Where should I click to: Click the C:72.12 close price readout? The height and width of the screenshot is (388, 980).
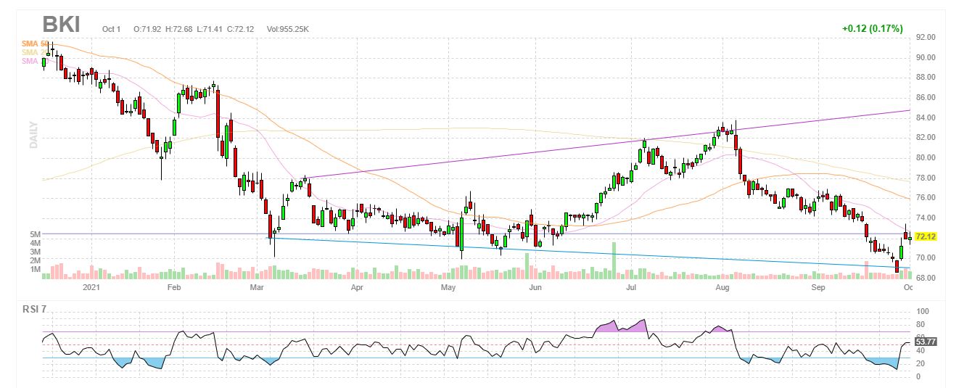click(239, 30)
